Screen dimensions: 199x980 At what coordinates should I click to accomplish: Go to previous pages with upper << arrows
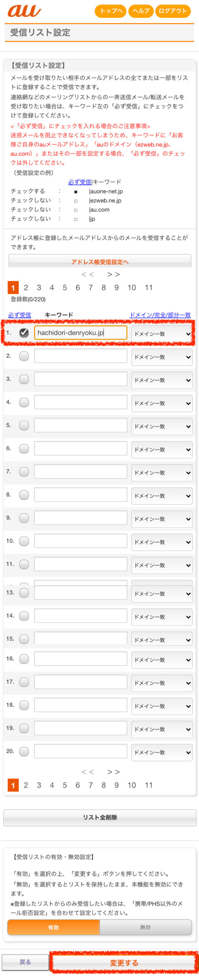click(87, 274)
